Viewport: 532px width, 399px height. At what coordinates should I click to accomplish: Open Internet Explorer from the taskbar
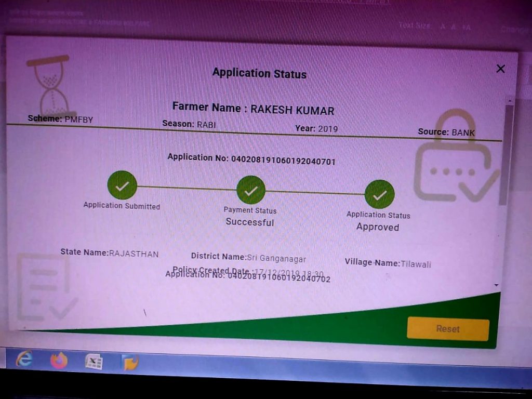pos(24,359)
